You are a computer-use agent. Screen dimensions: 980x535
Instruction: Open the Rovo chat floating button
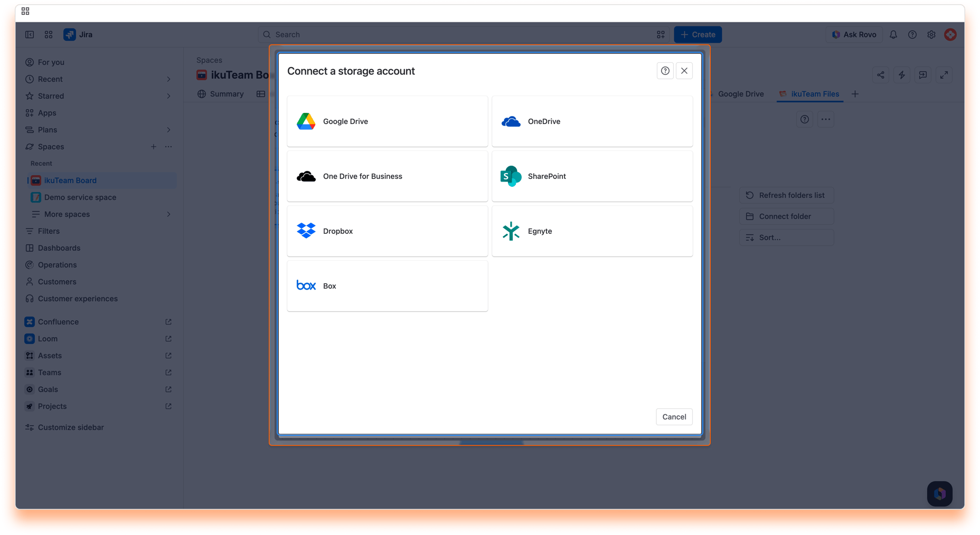pos(939,494)
